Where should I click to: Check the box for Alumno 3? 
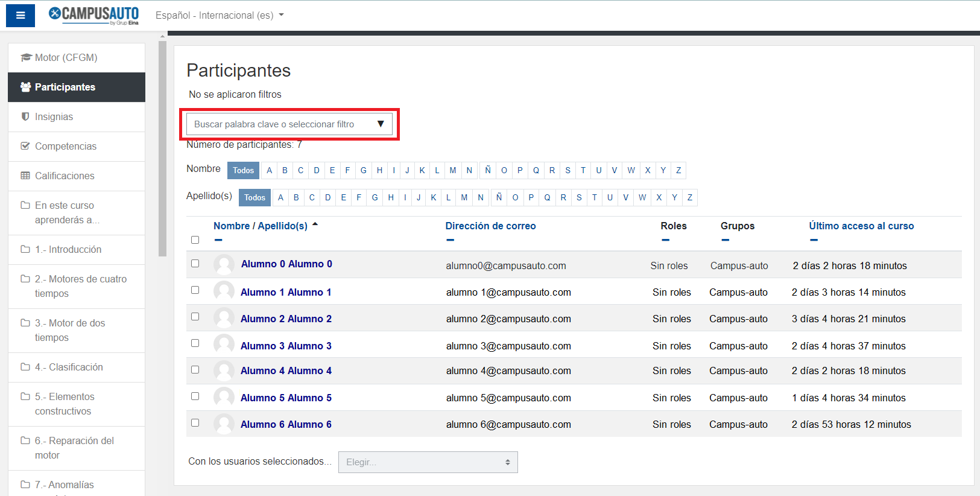pyautogui.click(x=195, y=343)
